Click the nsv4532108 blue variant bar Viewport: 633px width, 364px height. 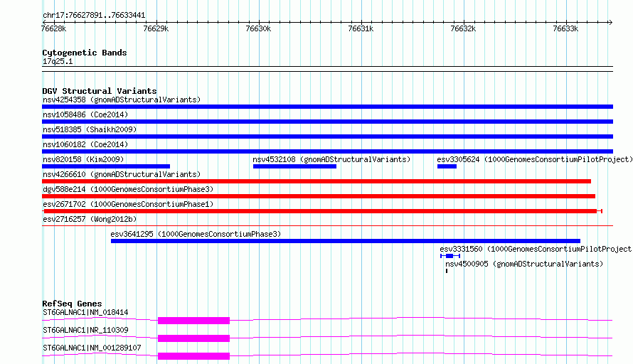pos(294,166)
